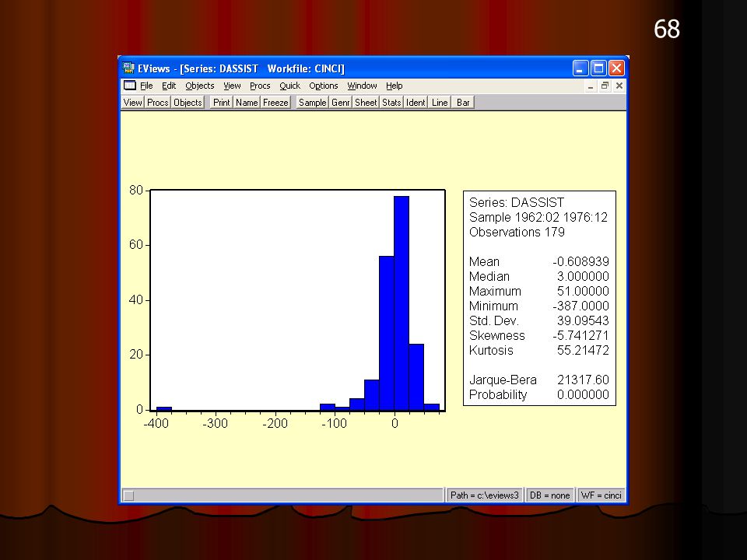Click the 'Path = c:\eviews3' status bar entry
Screen dimensions: 747x560
tap(485, 495)
